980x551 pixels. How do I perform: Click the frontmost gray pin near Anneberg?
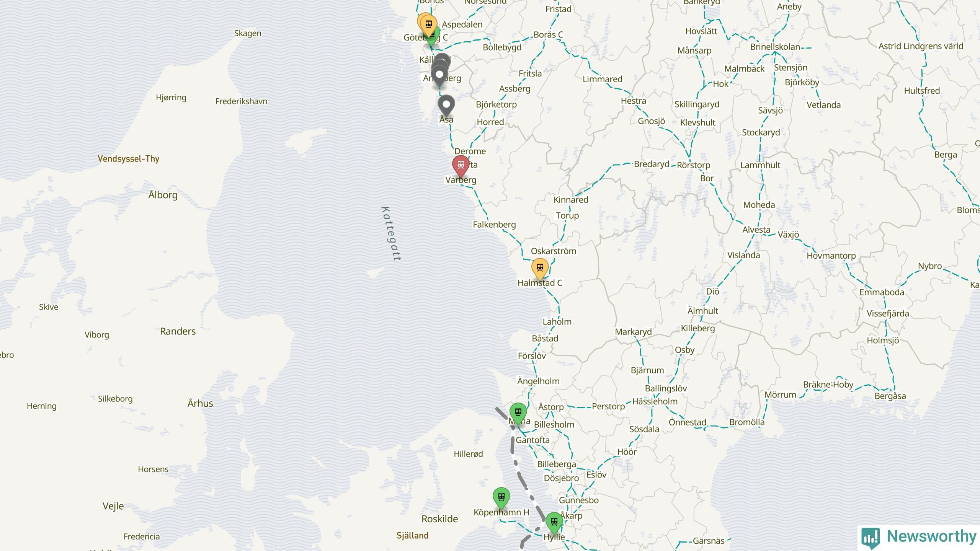[439, 76]
